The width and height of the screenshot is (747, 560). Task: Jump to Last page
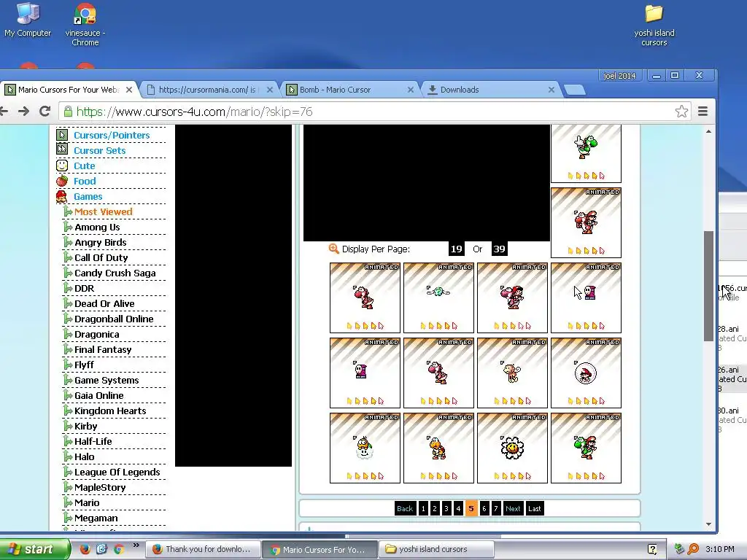535,508
